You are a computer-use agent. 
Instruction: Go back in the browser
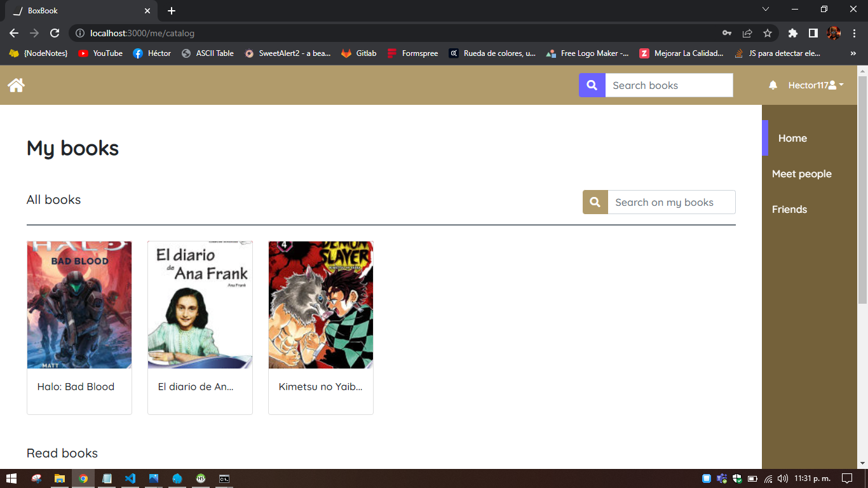click(x=14, y=33)
